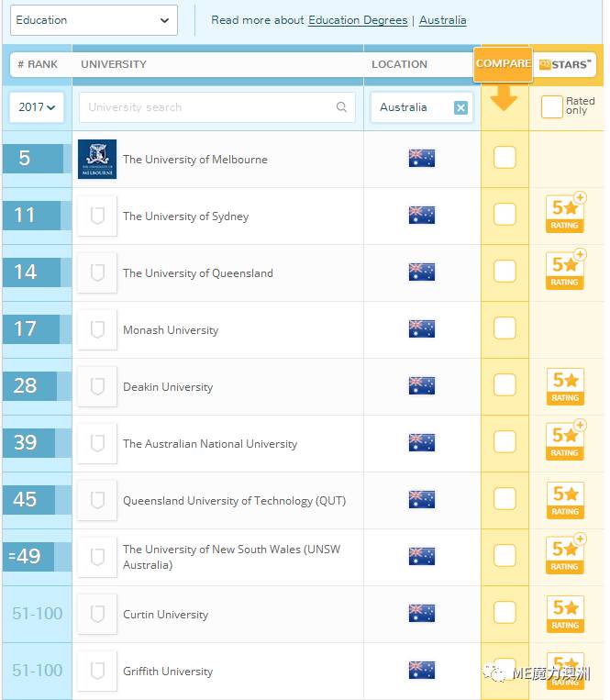Click placeholder shield for University of Queensland
Image resolution: width=610 pixels, height=700 pixels.
pyautogui.click(x=97, y=272)
